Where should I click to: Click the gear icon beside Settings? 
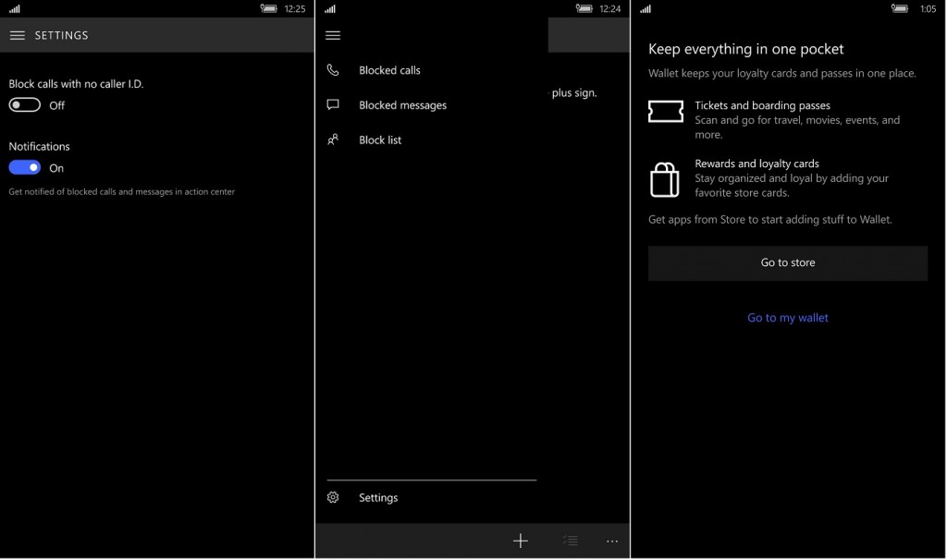pyautogui.click(x=333, y=498)
